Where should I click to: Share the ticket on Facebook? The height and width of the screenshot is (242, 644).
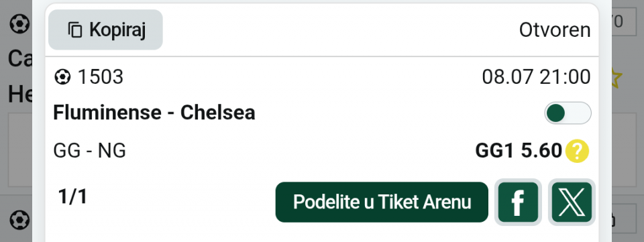click(518, 202)
